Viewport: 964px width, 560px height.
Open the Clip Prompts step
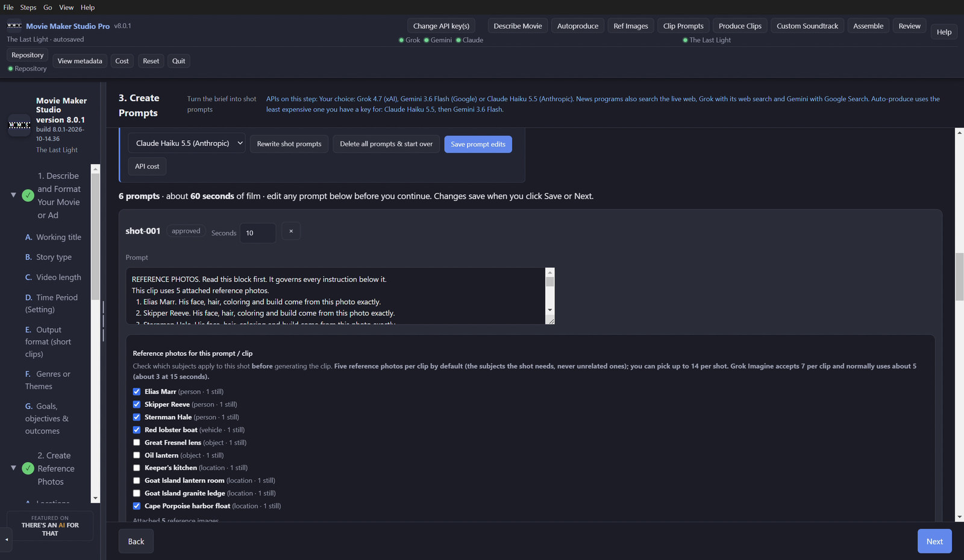(683, 26)
